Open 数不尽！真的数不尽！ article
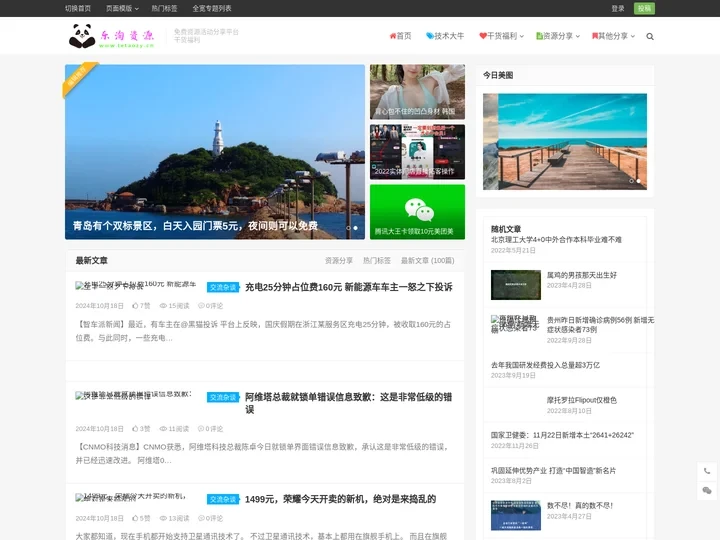 [580, 505]
